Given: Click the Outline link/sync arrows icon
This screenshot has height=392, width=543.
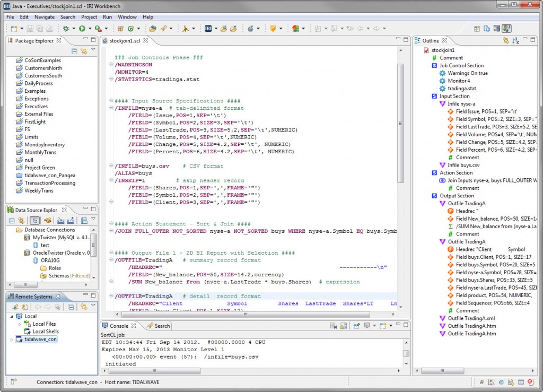Looking at the screenshot, I should pos(506,41).
